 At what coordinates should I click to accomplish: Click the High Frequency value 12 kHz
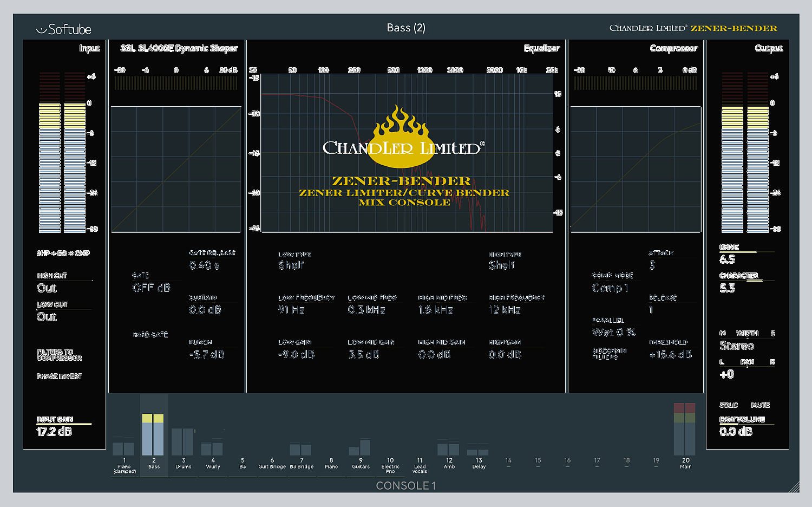505,310
